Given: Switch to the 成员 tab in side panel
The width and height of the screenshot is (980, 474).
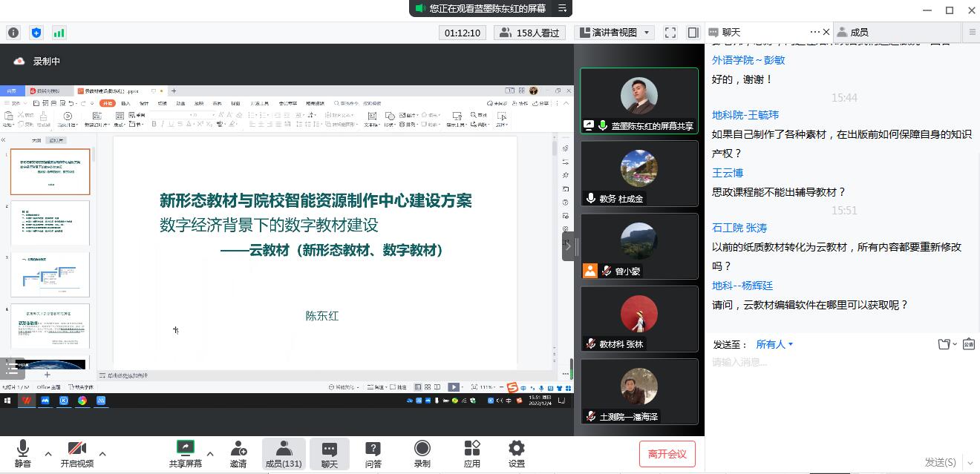Looking at the screenshot, I should click(x=859, y=32).
